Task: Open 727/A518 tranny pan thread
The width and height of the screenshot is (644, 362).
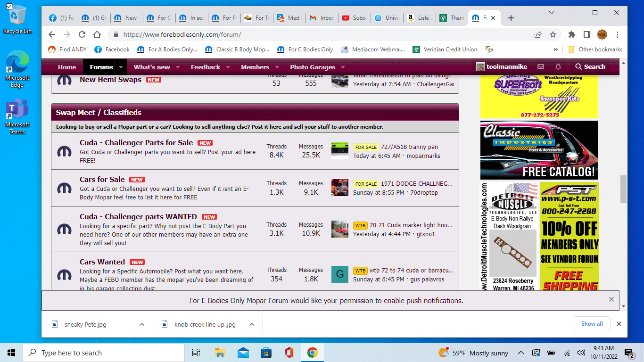Action: pos(410,147)
